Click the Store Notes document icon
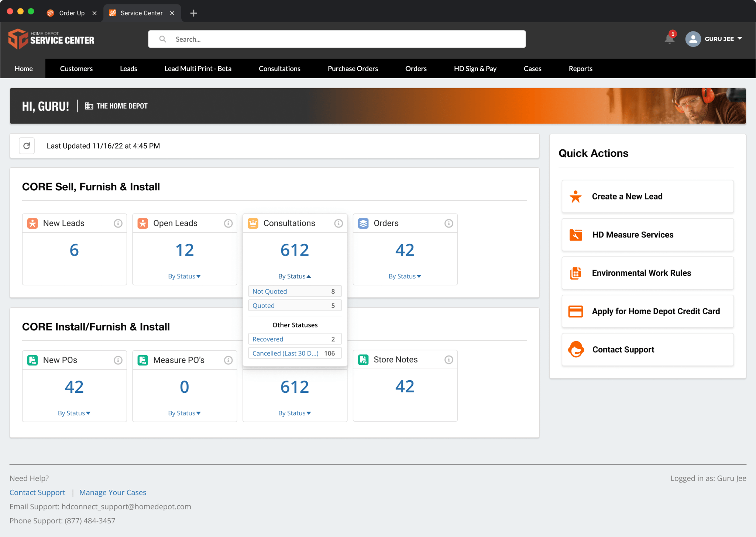756x537 pixels. tap(363, 360)
